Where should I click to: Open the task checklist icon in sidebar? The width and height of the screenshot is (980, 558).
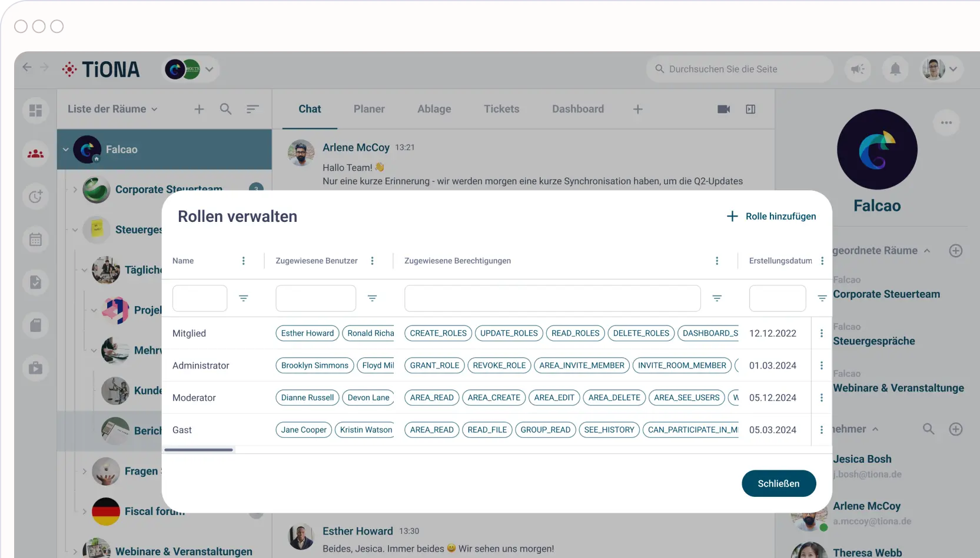tap(35, 283)
